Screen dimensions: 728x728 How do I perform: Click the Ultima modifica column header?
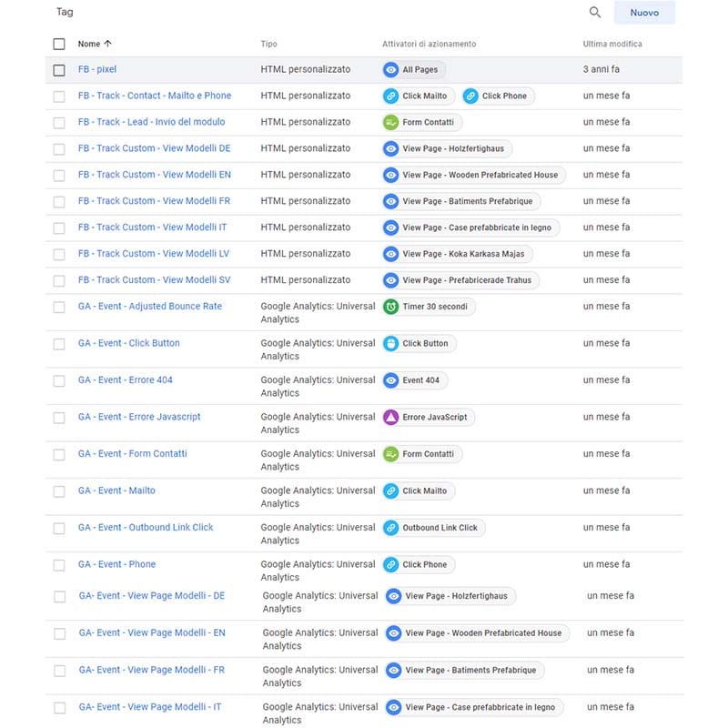[612, 44]
